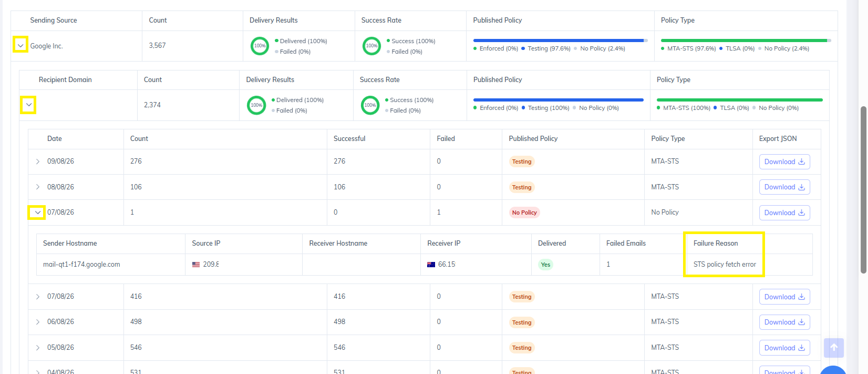
Task: Collapse the recipient domain row with count 2,374
Action: coord(29,105)
